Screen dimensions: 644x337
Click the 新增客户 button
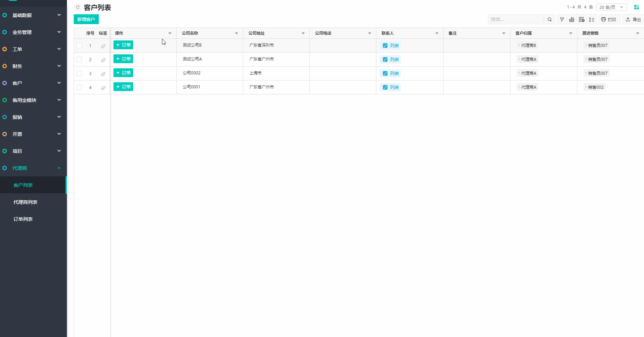pyautogui.click(x=86, y=19)
